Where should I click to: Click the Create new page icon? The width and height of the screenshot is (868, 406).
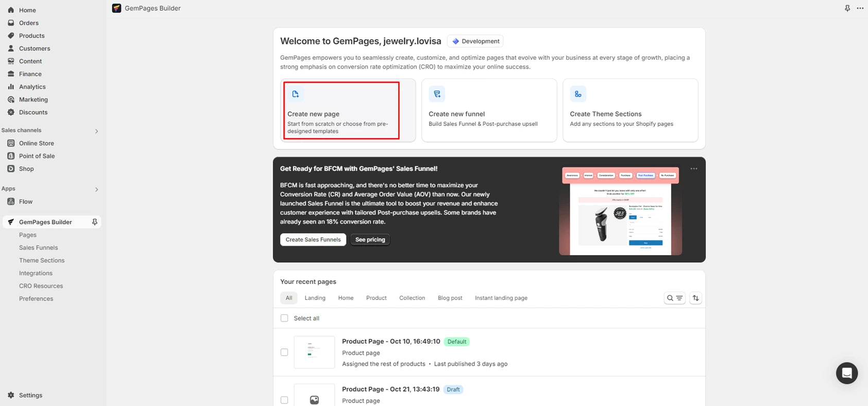[295, 94]
